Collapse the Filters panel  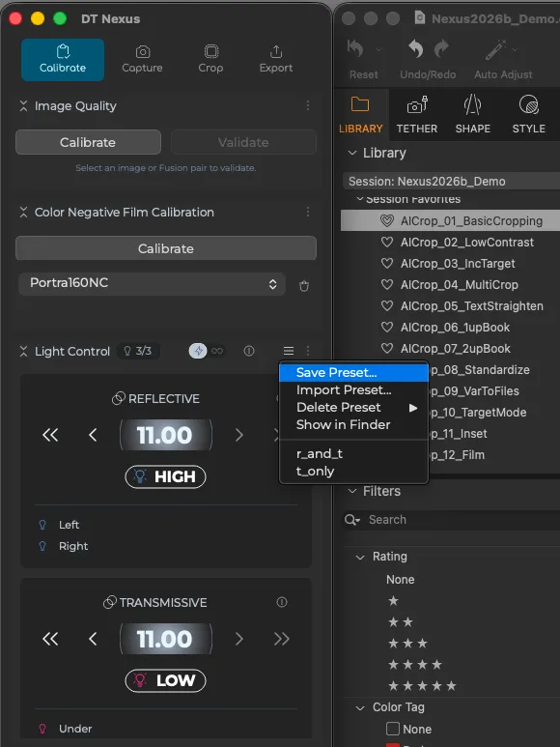pyautogui.click(x=352, y=491)
